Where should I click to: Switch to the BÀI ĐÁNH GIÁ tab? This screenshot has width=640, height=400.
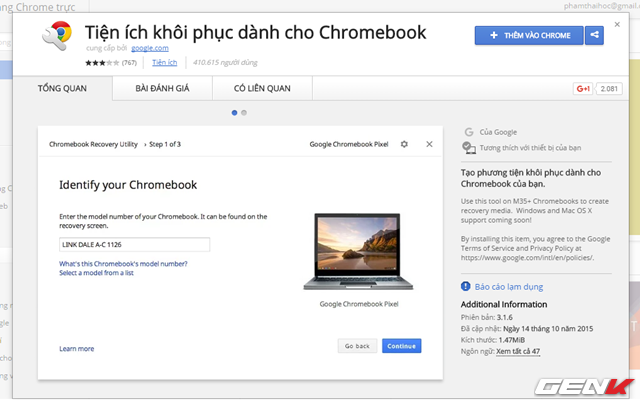(x=162, y=88)
